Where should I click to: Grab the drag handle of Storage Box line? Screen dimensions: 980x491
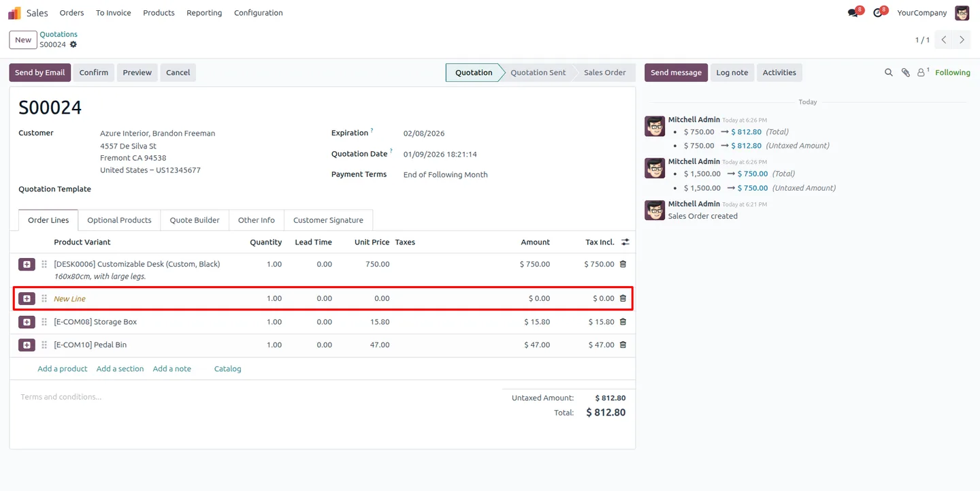click(x=44, y=321)
